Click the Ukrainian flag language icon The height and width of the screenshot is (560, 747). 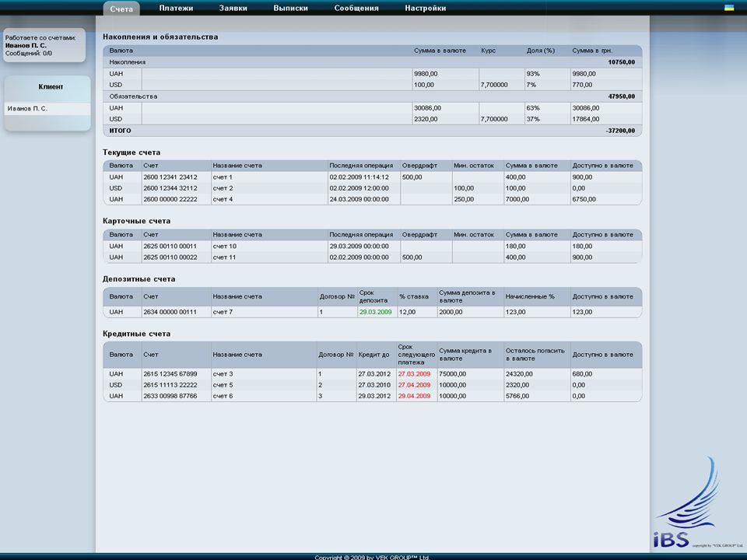[x=729, y=8]
